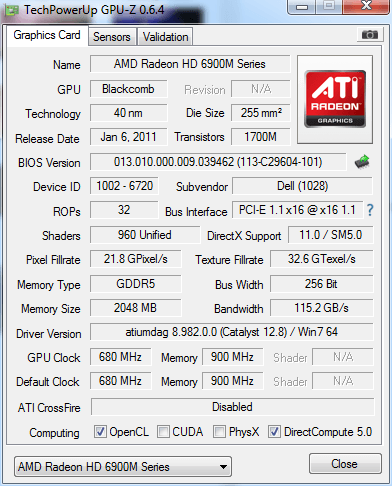Toggle the CUDA checkbox

click(163, 432)
